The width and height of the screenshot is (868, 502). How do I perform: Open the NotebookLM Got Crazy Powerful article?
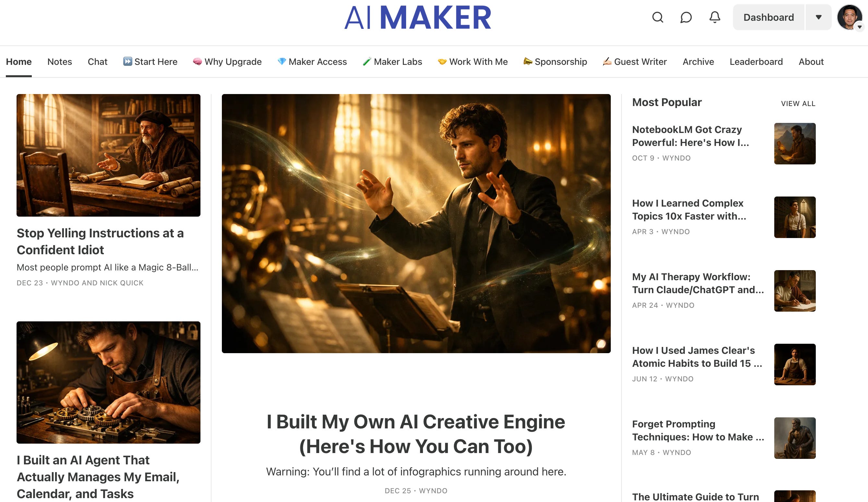pyautogui.click(x=691, y=136)
